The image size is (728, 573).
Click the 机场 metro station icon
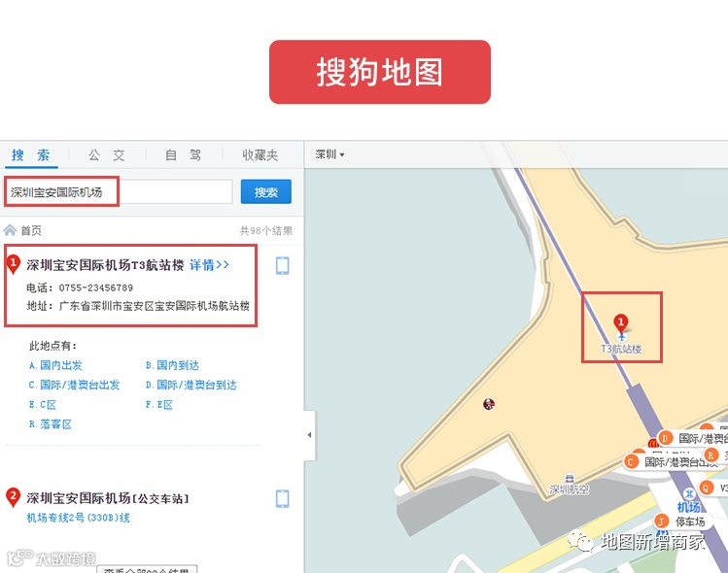coord(689,493)
